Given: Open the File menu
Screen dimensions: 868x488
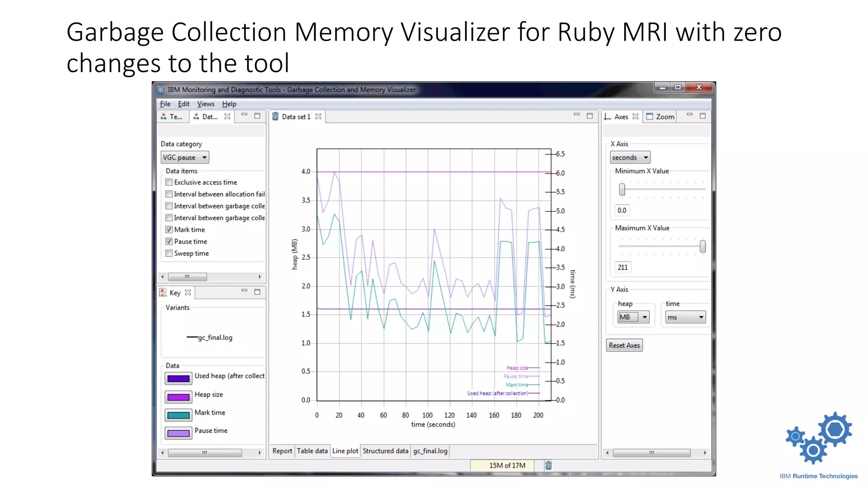Looking at the screenshot, I should 165,104.
